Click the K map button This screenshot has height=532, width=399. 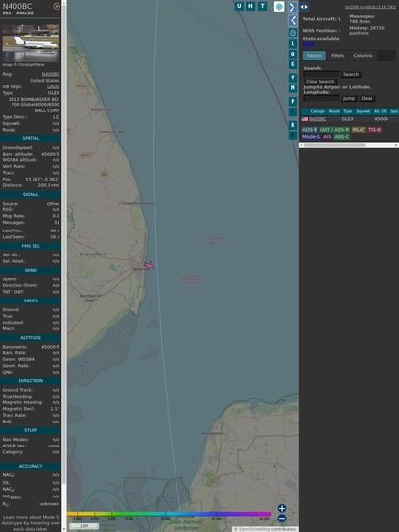pyautogui.click(x=293, y=64)
